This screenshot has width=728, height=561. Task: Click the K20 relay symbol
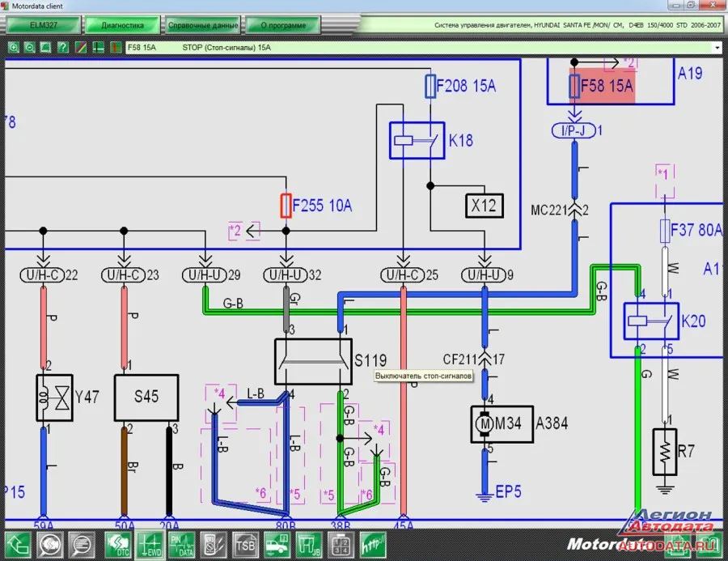pyautogui.click(x=651, y=321)
